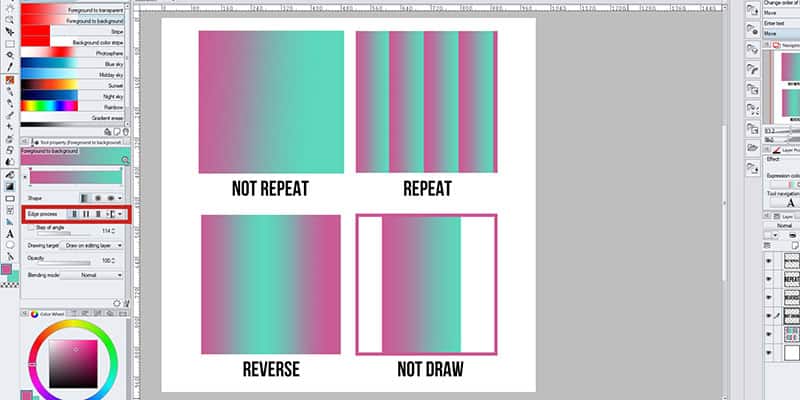Switch to the Navigator tab
Screen dimensions: 800x400
click(786, 45)
